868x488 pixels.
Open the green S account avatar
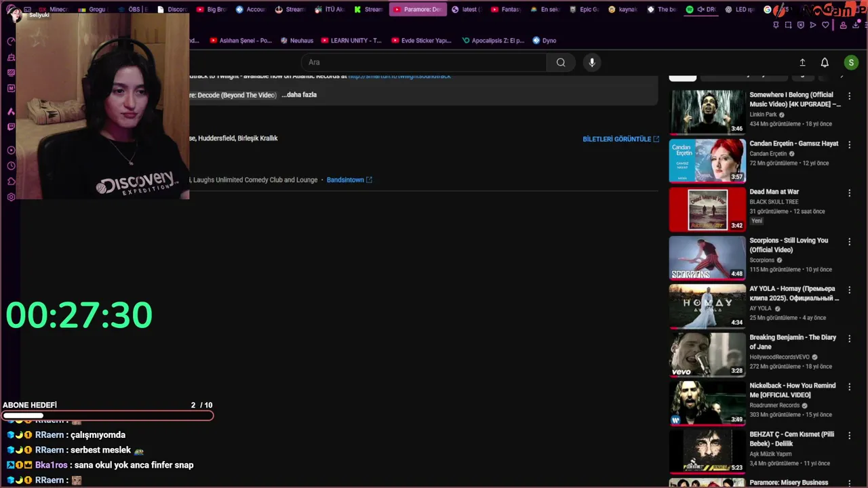click(x=851, y=62)
